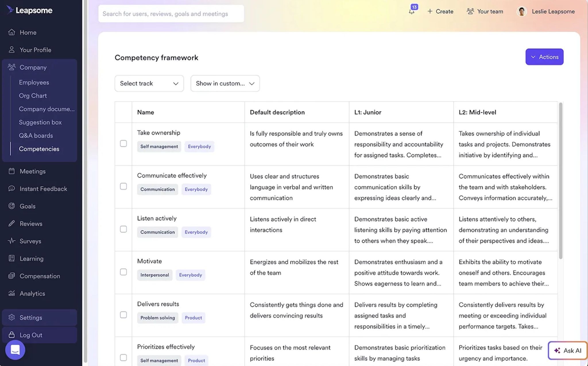The width and height of the screenshot is (588, 366).
Task: Open the Show in custom... dropdown
Action: [225, 83]
